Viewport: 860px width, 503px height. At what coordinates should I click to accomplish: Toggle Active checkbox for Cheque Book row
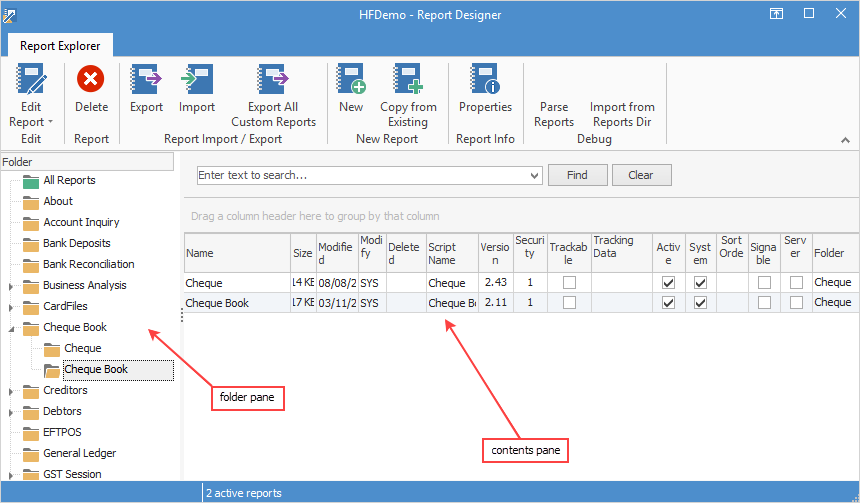click(668, 303)
